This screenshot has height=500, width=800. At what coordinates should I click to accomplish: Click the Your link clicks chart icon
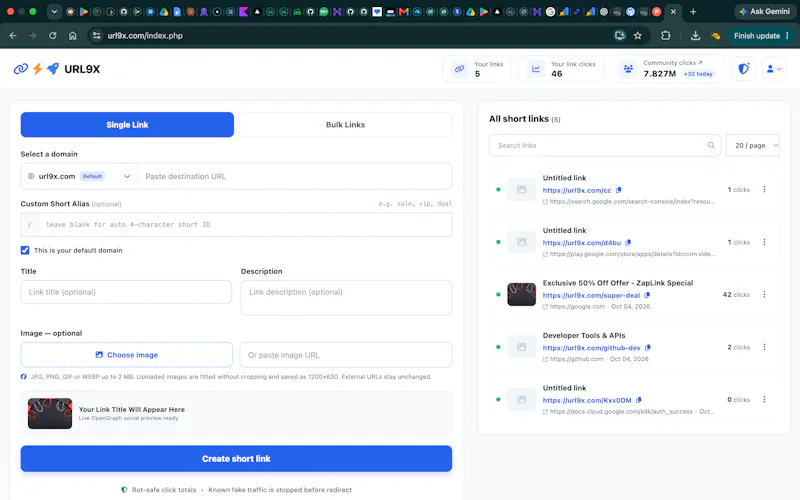(x=536, y=69)
